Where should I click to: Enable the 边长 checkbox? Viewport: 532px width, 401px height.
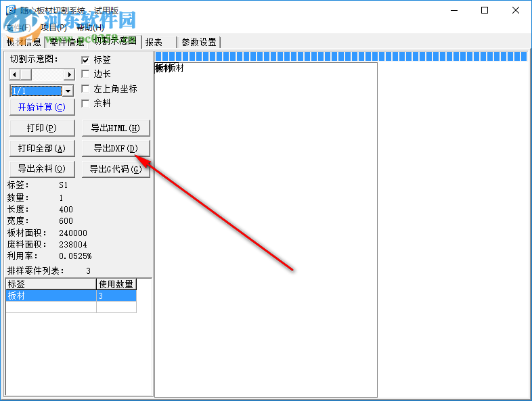[85, 74]
